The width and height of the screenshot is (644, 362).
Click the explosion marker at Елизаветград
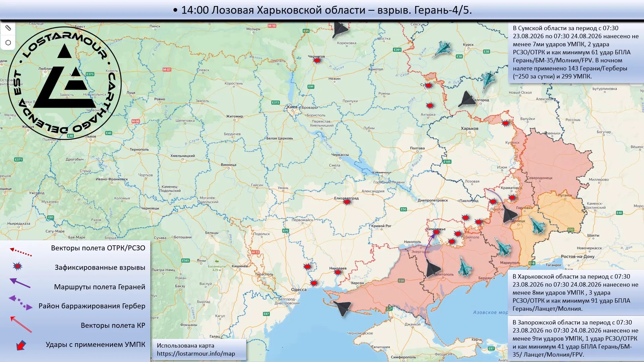tap(347, 202)
